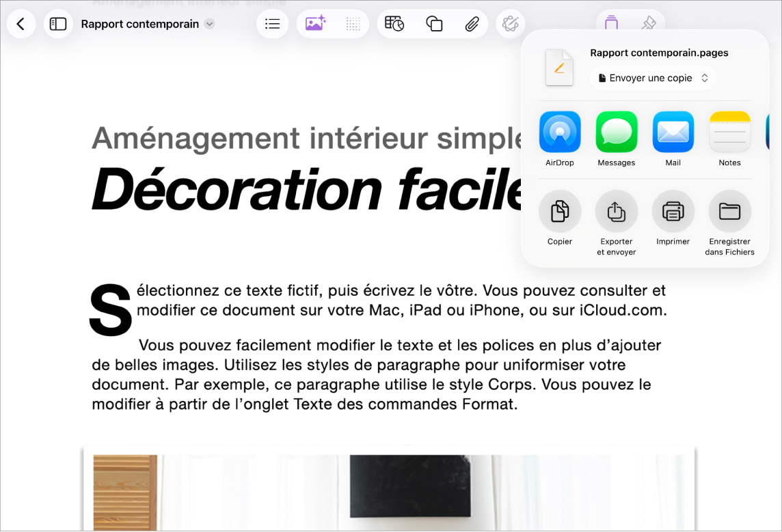Click the Copier action
Screen dimensions: 782x532
click(x=560, y=218)
